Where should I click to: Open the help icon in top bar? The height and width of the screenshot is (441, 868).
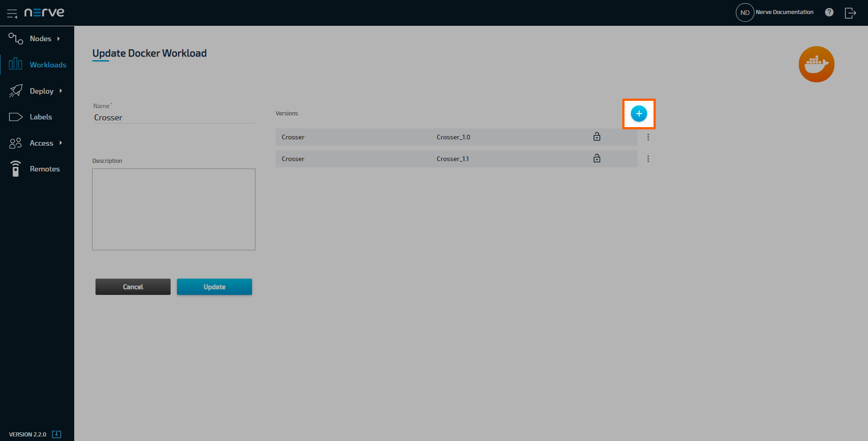[830, 12]
